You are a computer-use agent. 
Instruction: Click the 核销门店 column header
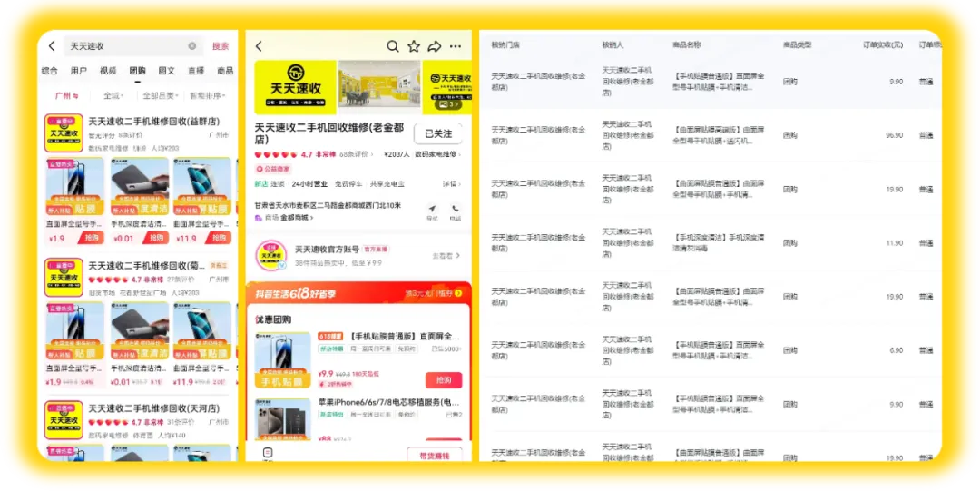[505, 45]
